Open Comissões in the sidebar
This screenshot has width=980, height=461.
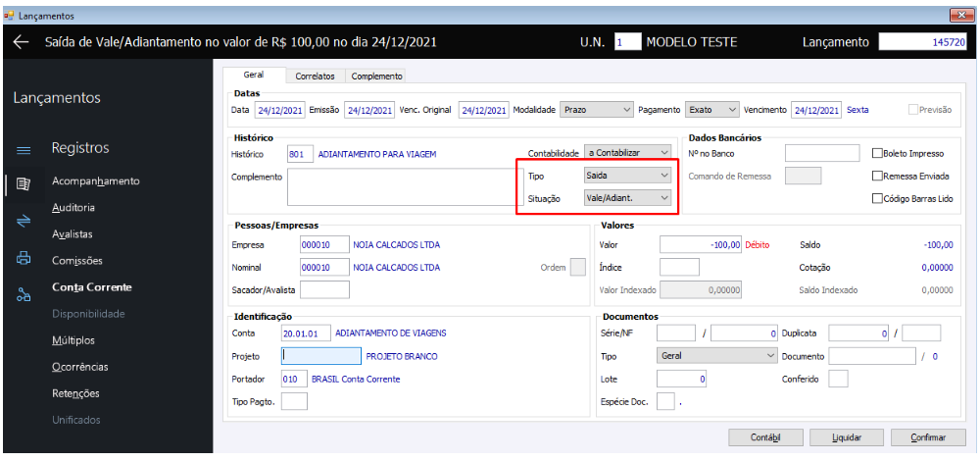coord(76,260)
